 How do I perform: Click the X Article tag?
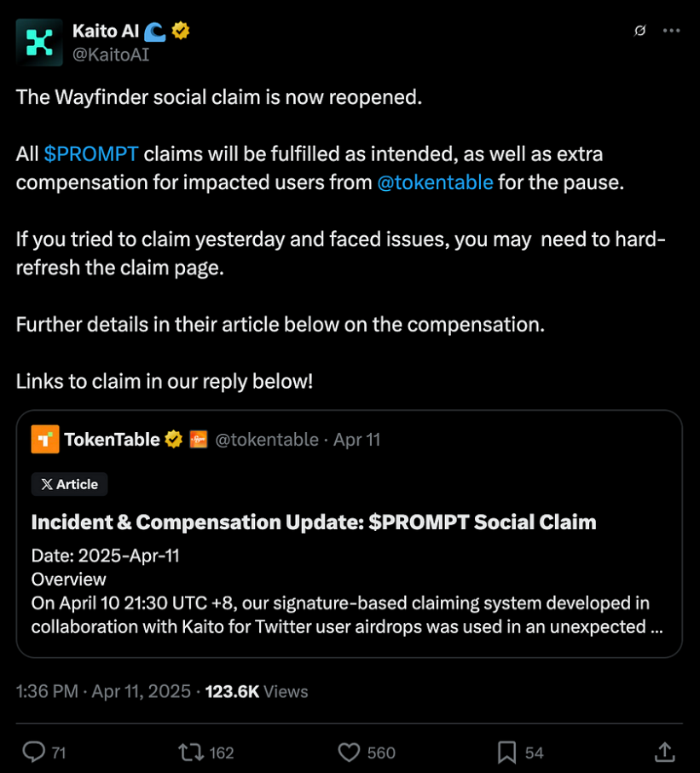70,485
